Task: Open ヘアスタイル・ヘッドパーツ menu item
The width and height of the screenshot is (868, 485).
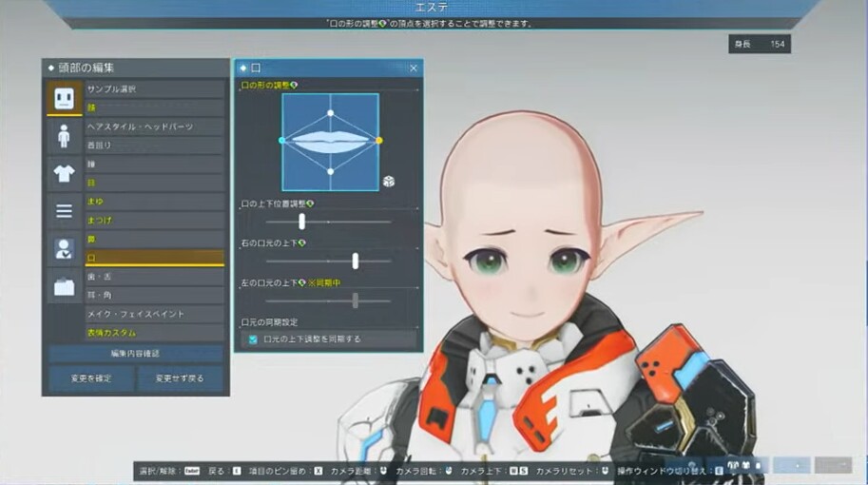Action: click(x=154, y=126)
